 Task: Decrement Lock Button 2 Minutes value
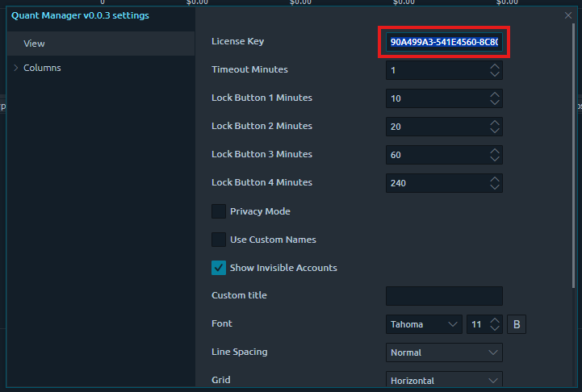[x=494, y=131]
